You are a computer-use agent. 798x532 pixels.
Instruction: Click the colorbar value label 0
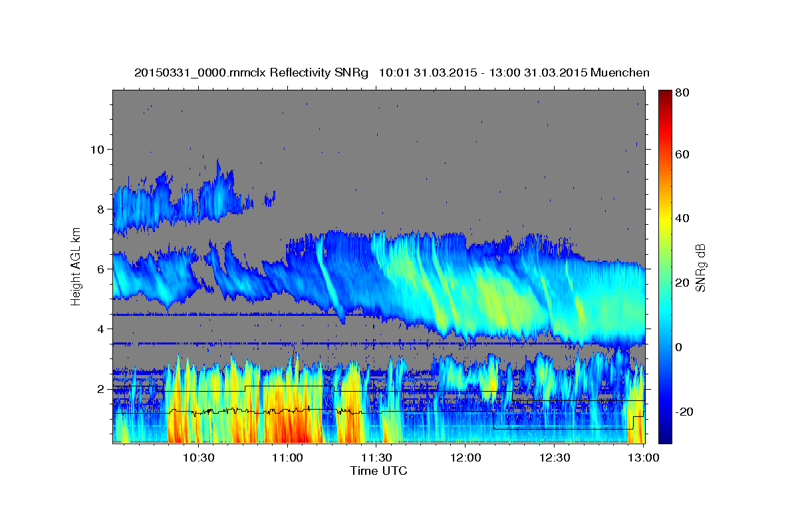[x=680, y=347]
